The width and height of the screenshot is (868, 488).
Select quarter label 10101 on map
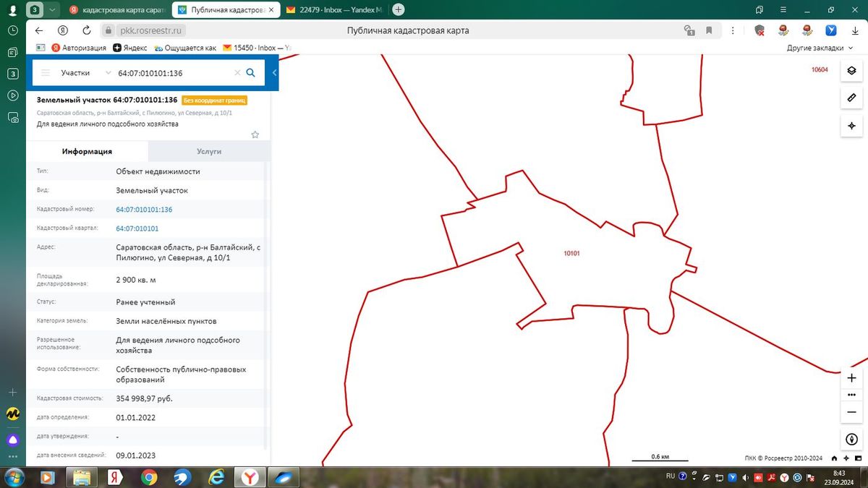coord(571,254)
